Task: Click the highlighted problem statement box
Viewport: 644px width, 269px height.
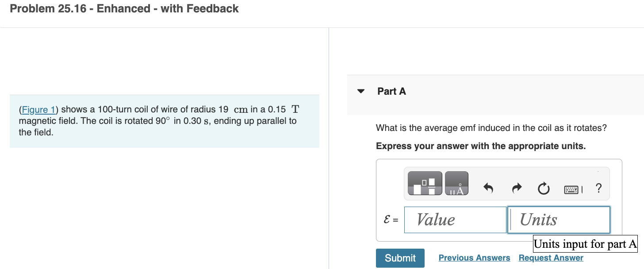Action: 164,121
